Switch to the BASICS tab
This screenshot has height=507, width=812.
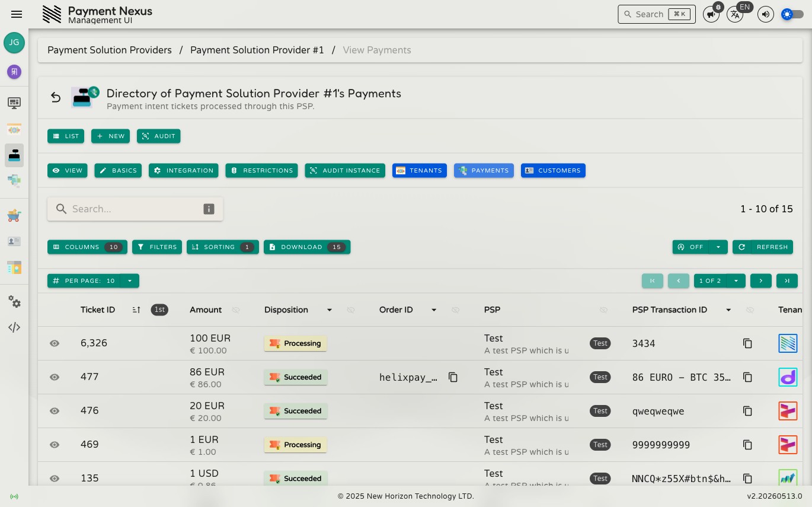118,171
